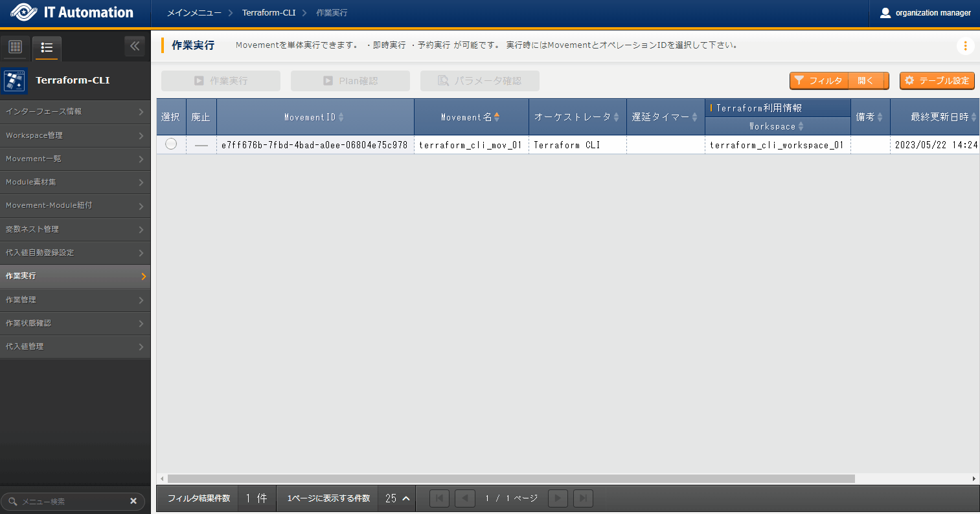The height and width of the screenshot is (514, 980).
Task: Expand the filter panel with 開く
Action: pos(865,81)
